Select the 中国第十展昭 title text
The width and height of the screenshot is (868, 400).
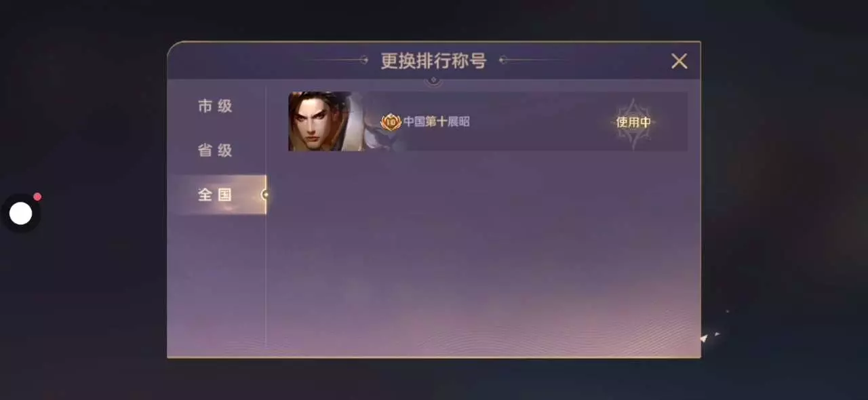pos(436,122)
